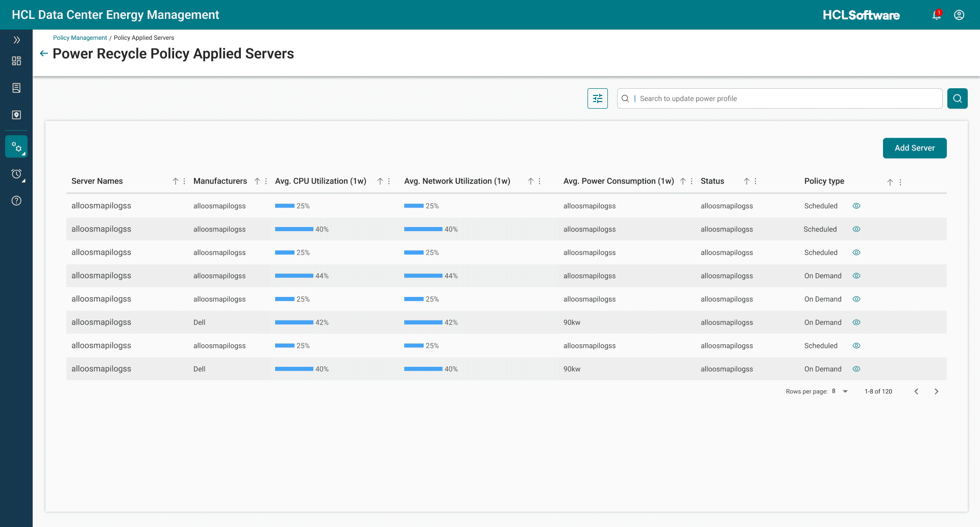The width and height of the screenshot is (980, 527).
Task: Open the location map icon in sidebar
Action: (16, 115)
